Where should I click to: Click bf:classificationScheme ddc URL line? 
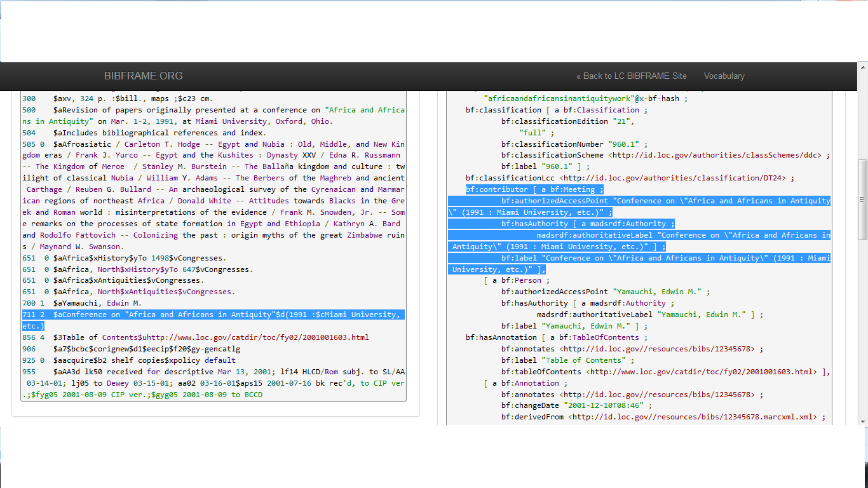tap(665, 155)
